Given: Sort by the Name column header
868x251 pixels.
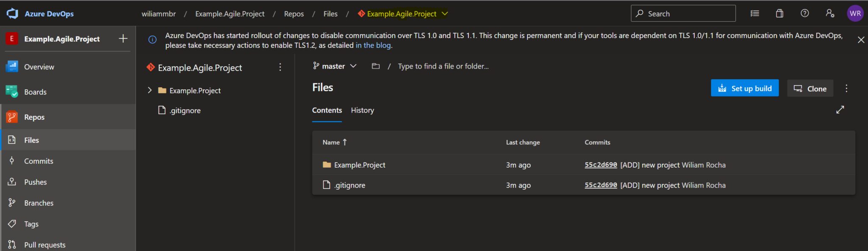Looking at the screenshot, I should click(x=334, y=142).
